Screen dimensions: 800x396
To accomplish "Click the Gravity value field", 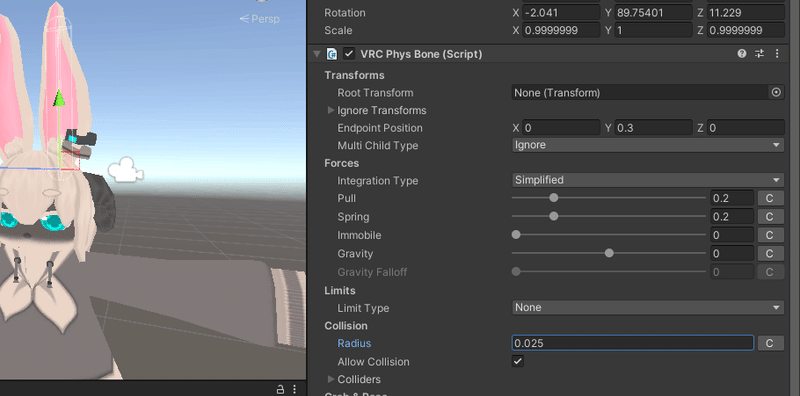I will [x=732, y=253].
